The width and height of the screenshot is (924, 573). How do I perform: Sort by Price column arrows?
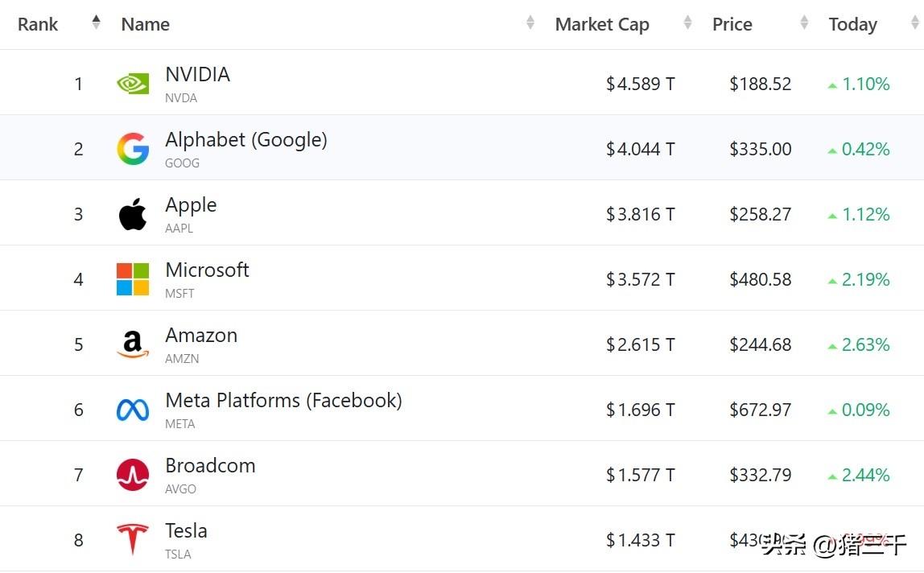[x=804, y=23]
